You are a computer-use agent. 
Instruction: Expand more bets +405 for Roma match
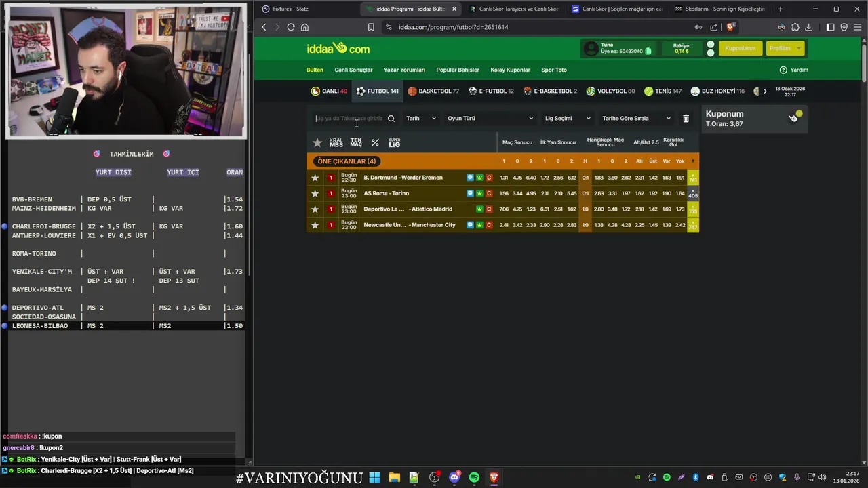coord(693,194)
